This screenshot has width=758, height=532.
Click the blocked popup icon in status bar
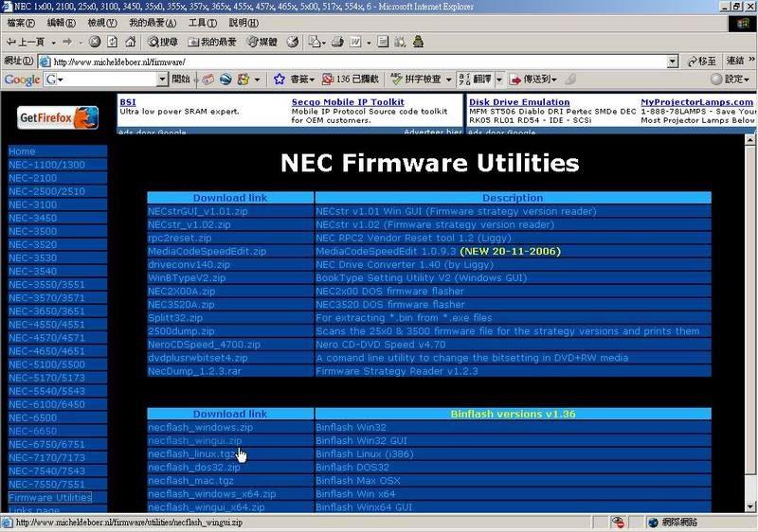618,523
